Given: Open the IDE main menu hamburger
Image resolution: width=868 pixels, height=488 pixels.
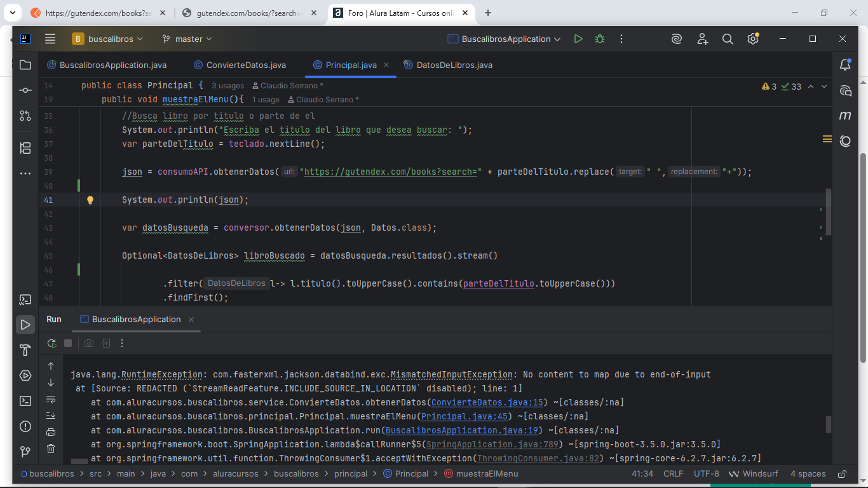Looking at the screenshot, I should pyautogui.click(x=50, y=39).
